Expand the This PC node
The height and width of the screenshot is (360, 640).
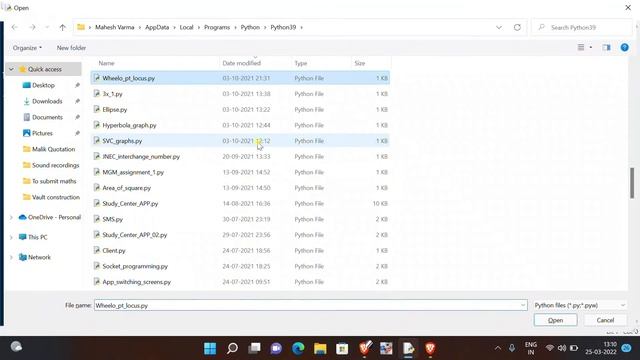coord(11,237)
